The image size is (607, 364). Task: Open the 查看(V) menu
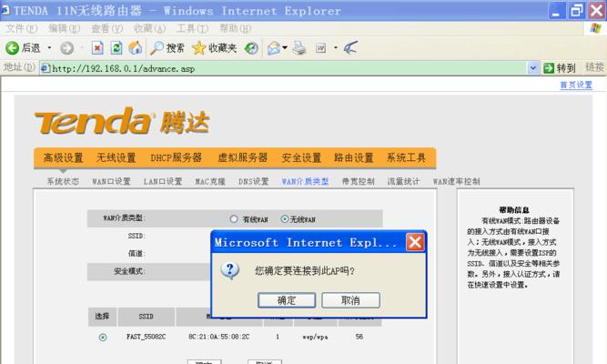coord(106,28)
